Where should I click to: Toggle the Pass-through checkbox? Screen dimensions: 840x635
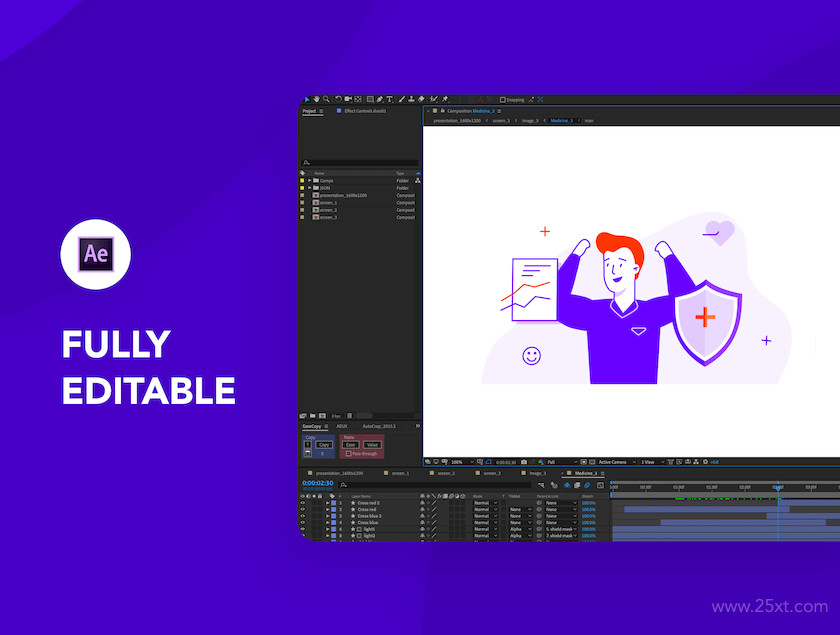pos(348,454)
